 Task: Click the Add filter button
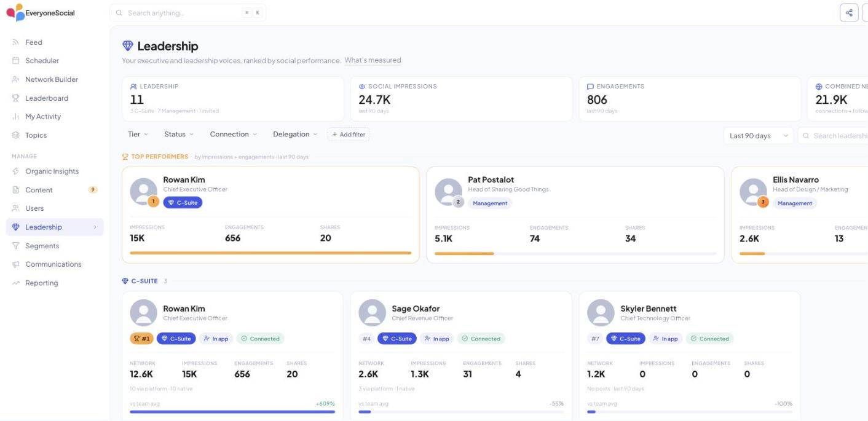pos(349,134)
